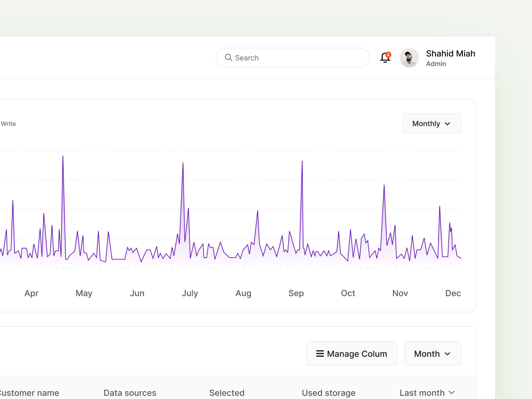This screenshot has width=532, height=399.
Task: Click the Selected column header
Action: (227, 393)
